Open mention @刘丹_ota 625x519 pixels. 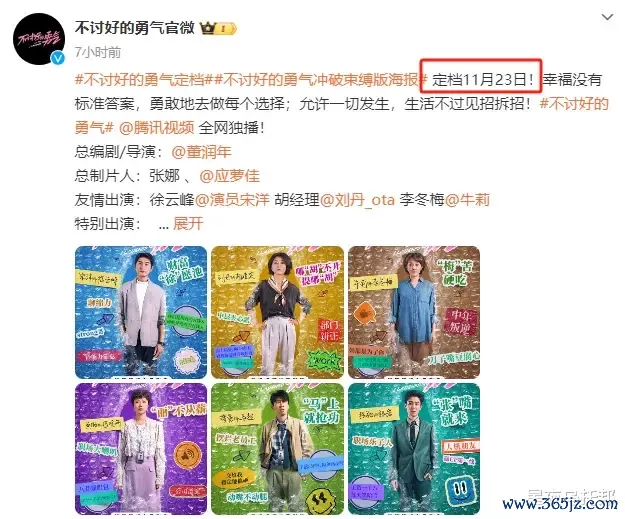pyautogui.click(x=357, y=200)
